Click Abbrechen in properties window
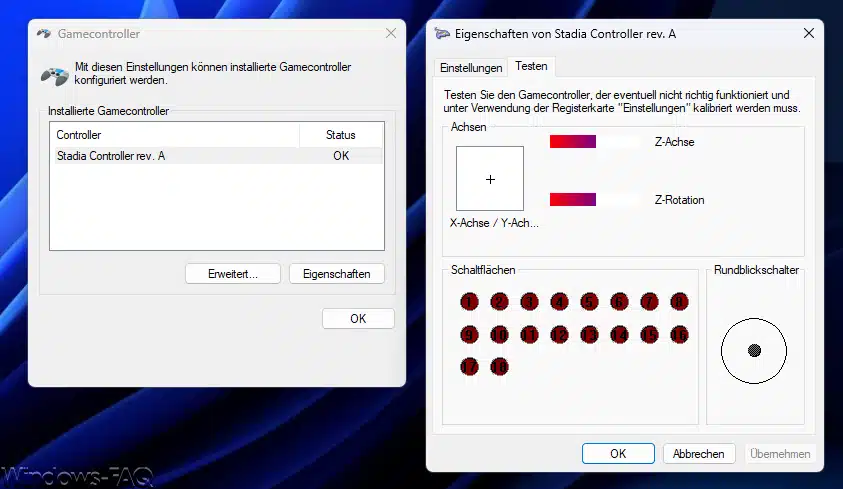Screen dimensions: 843x489 coord(698,454)
